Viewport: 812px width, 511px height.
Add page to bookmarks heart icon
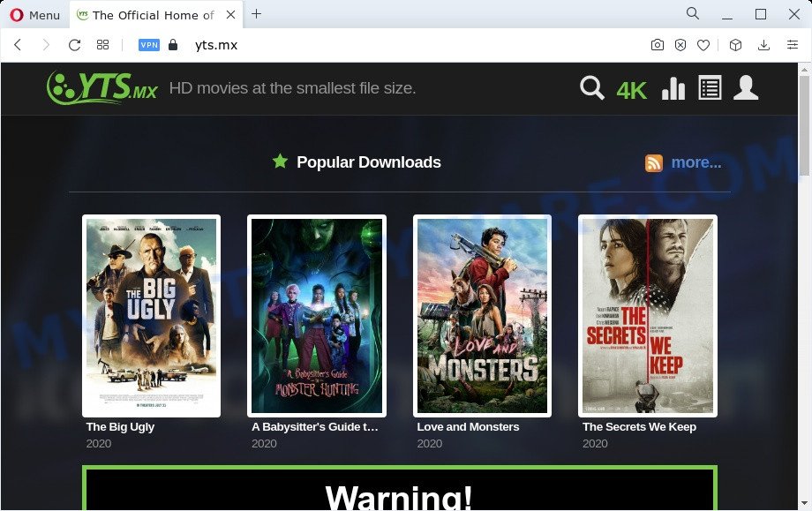703,45
